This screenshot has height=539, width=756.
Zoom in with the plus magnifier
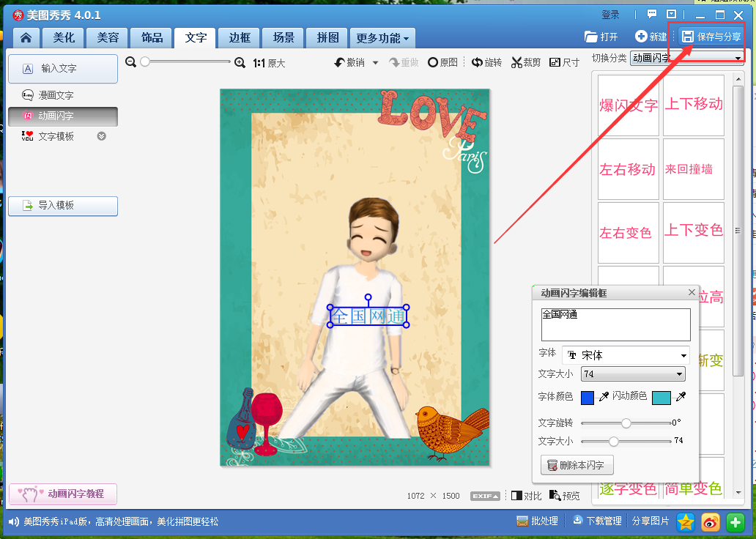pos(240,63)
